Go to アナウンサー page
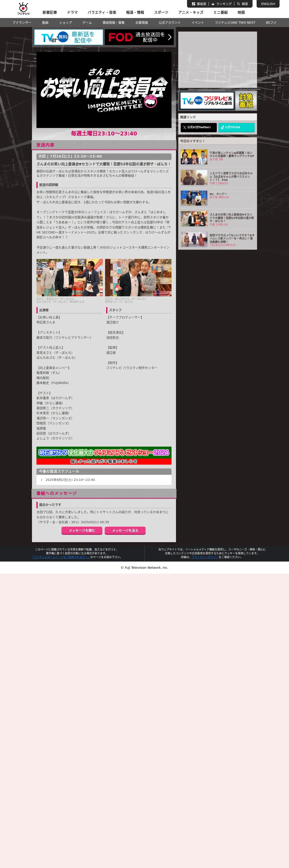289x868 pixels. 22,23
